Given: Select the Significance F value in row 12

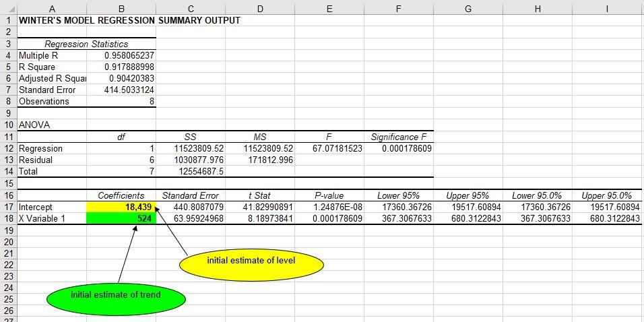Looking at the screenshot, I should pos(399,149).
